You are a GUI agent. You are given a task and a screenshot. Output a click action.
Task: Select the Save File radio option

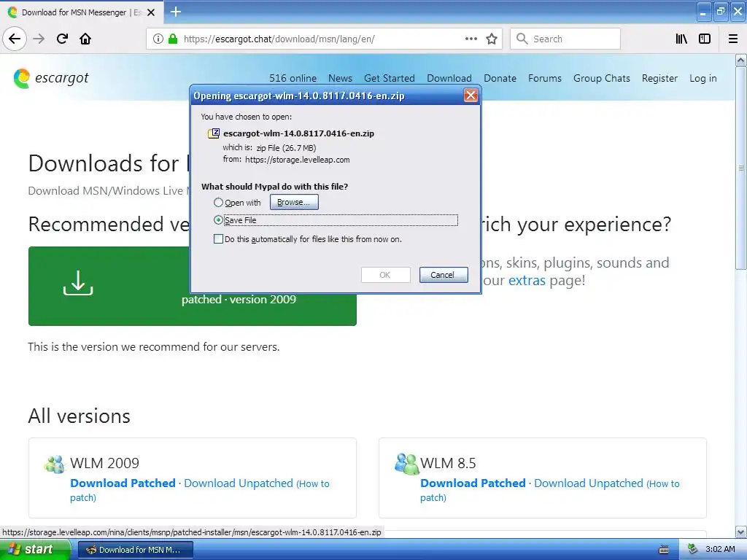pos(218,220)
